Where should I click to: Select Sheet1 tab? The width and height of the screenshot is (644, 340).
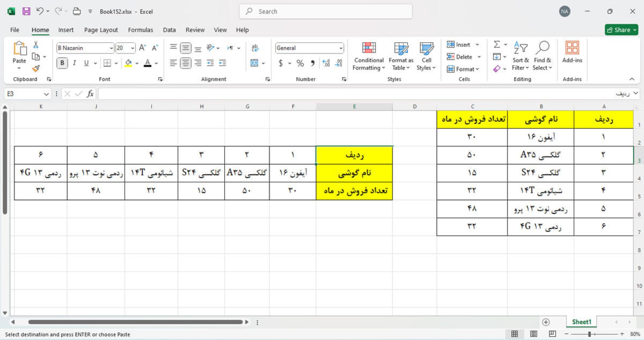[581, 322]
